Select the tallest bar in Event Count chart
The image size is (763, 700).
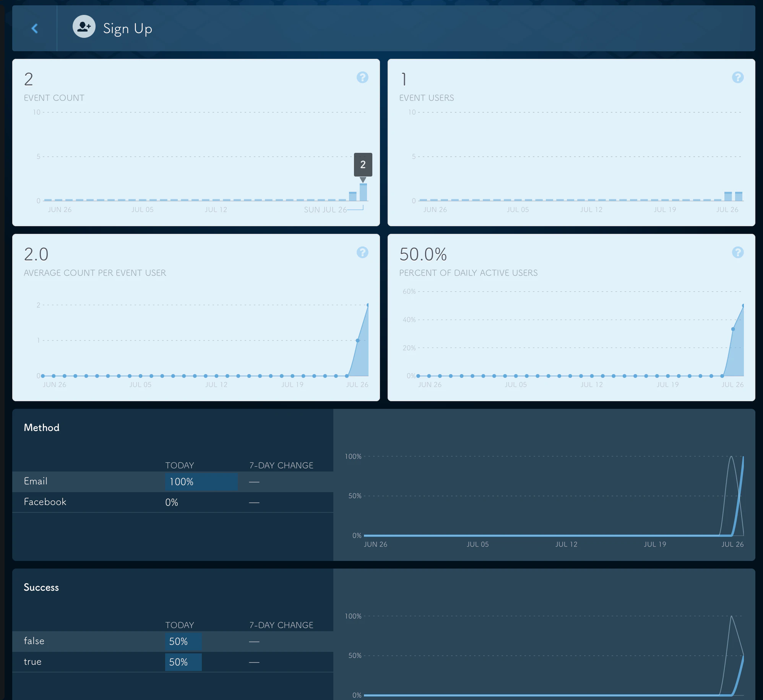point(363,192)
